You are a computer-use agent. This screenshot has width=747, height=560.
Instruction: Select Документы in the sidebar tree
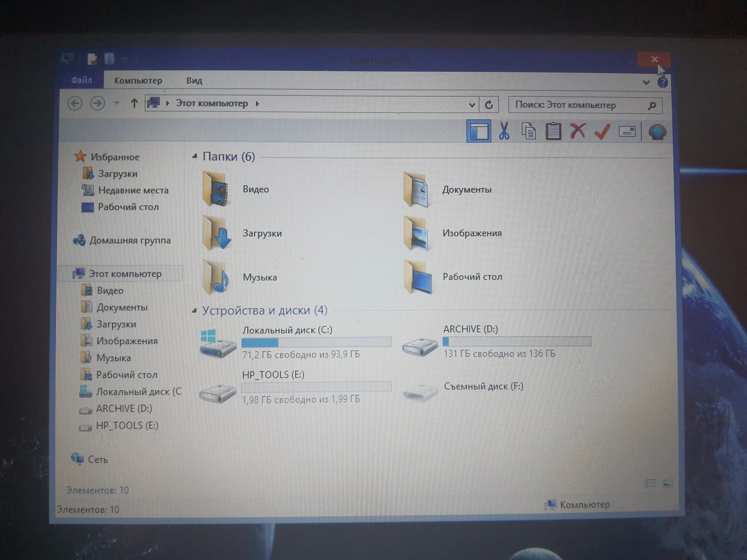tap(114, 308)
